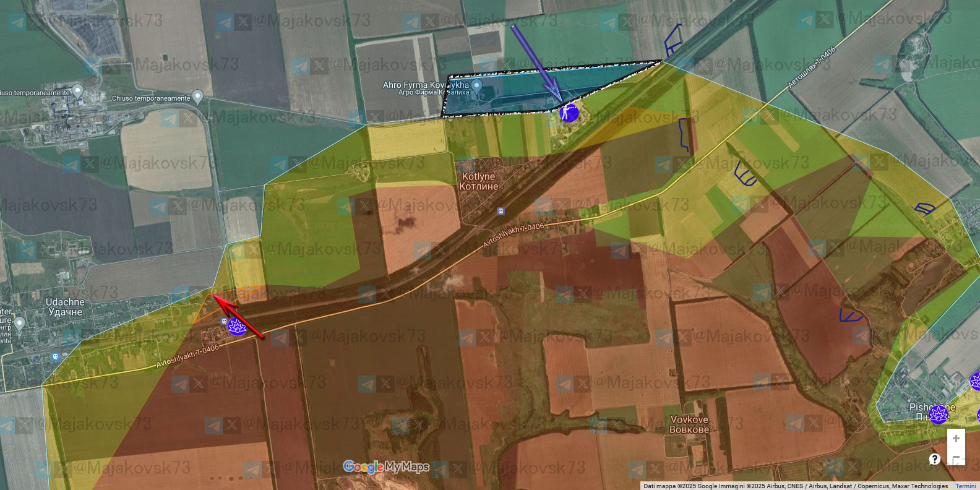This screenshot has height=490, width=980.
Task: Click the Cyrillic 'Автошлях Т-0406' road label
Action: coord(812,68)
